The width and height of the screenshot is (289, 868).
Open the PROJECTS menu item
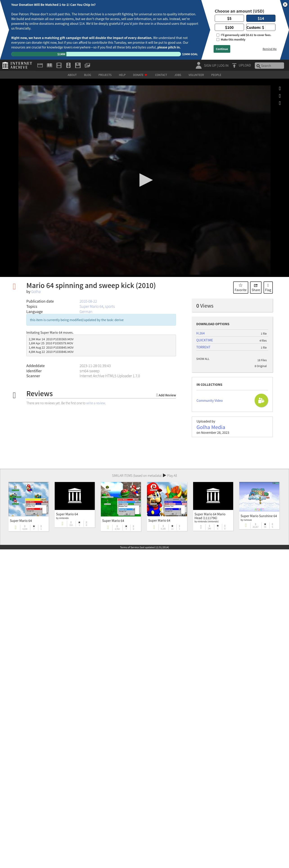coord(105,75)
